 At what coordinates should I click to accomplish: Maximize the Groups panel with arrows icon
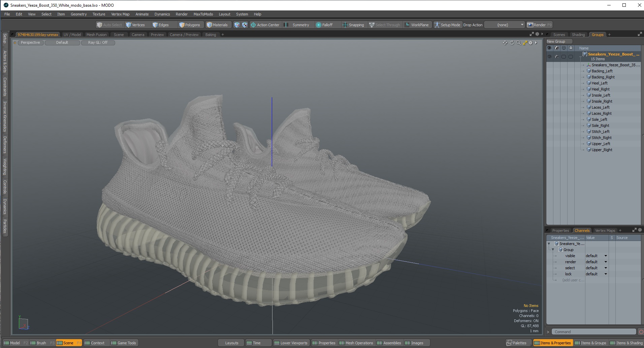click(640, 34)
